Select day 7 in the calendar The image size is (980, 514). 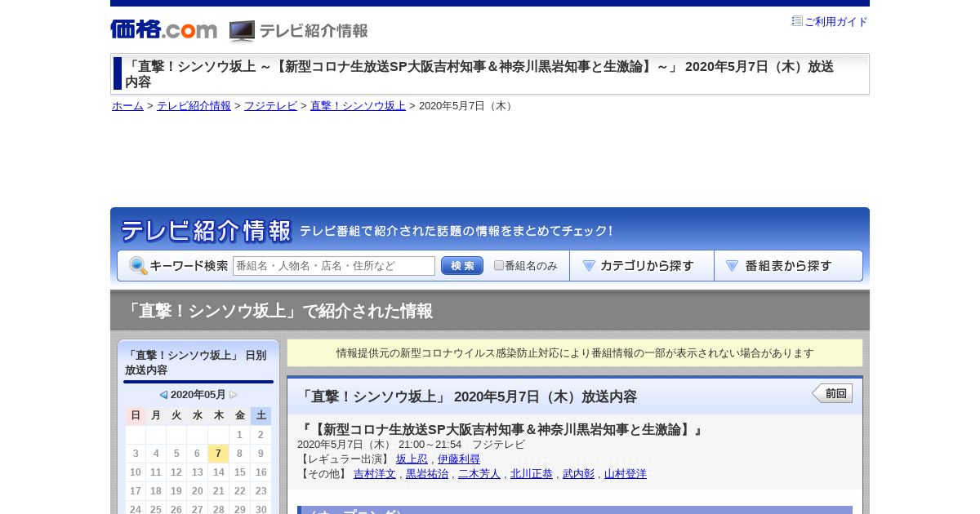point(218,454)
